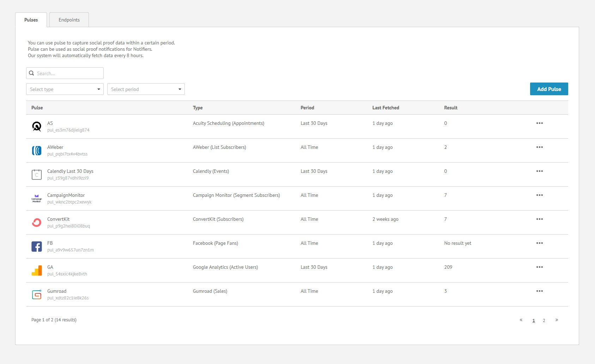Screen dimensions: 595x364
Task: Click the AWeber logo icon
Action: point(37,150)
